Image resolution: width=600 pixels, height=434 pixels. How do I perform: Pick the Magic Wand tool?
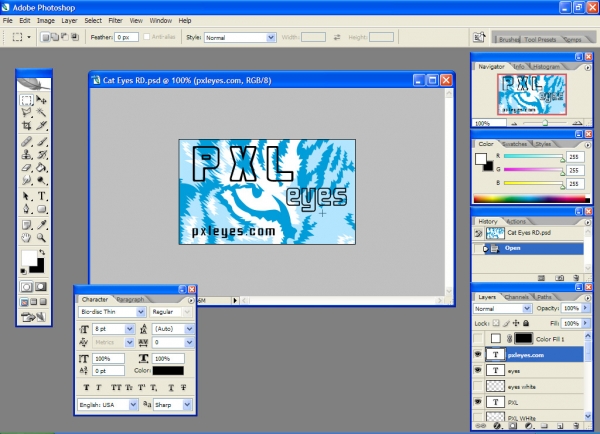pos(41,113)
